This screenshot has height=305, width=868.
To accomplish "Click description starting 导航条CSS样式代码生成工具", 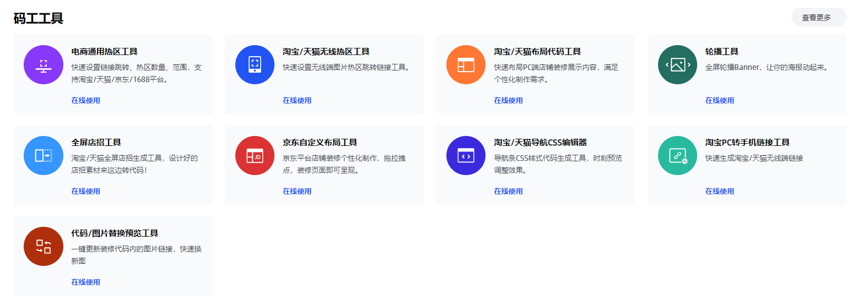I will pos(558,164).
